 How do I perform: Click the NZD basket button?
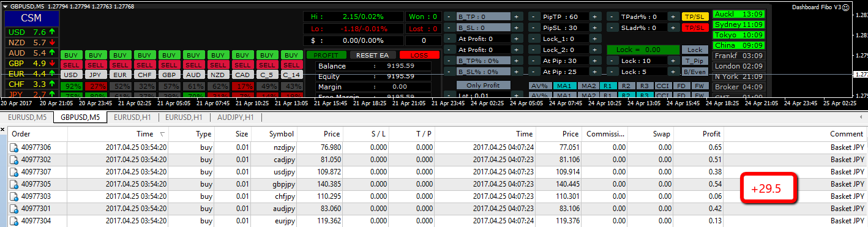click(218, 75)
